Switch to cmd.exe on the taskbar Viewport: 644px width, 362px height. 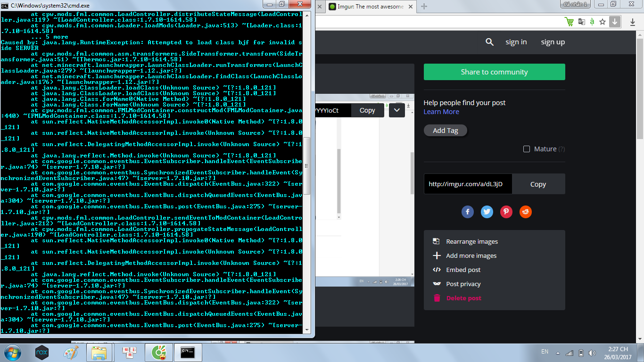pos(188,352)
